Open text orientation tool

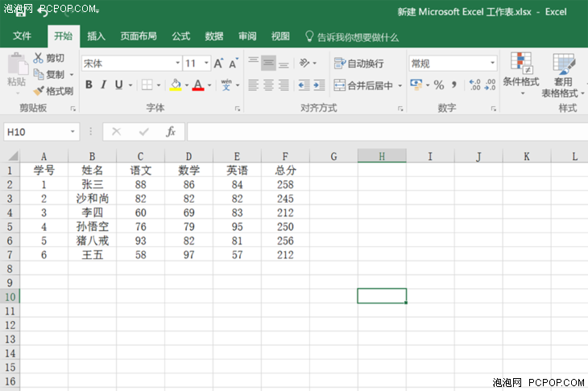pos(304,63)
